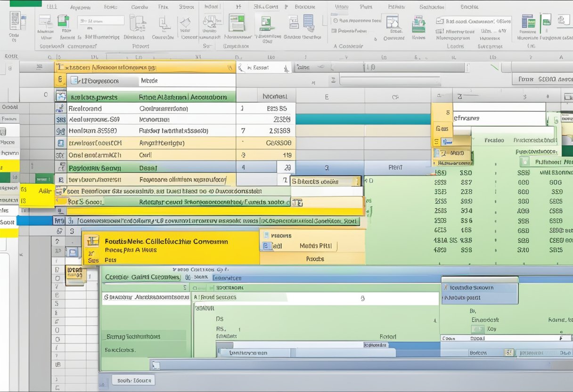Select the X Foatdte Saovrn entry
Screen dimensions: 573x392
(x=479, y=287)
